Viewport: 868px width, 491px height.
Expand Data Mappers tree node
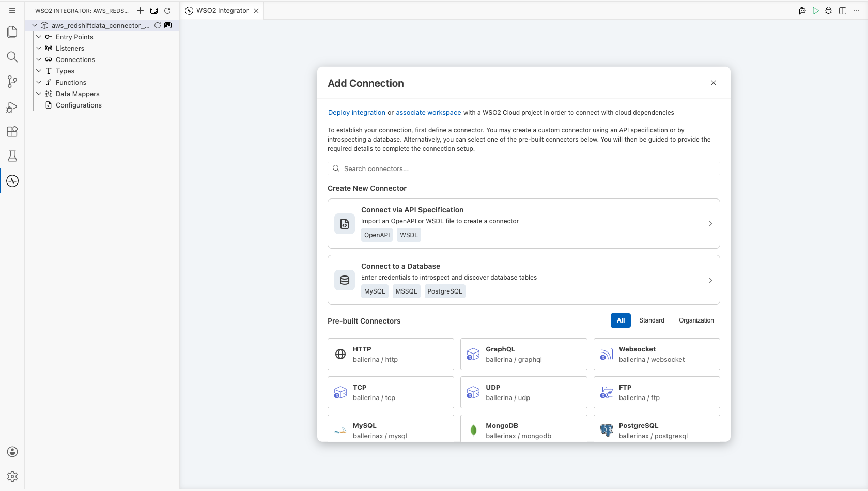(39, 94)
